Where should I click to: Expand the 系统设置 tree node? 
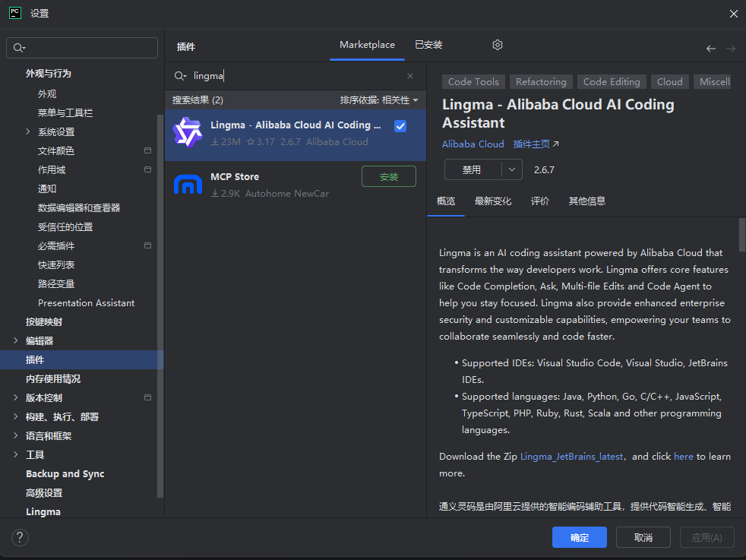coord(27,131)
